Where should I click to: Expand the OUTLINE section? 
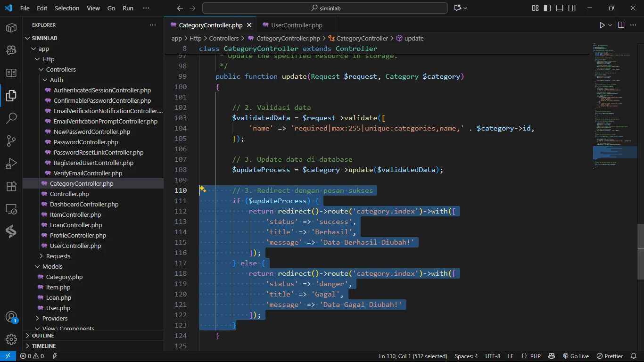tap(43, 336)
